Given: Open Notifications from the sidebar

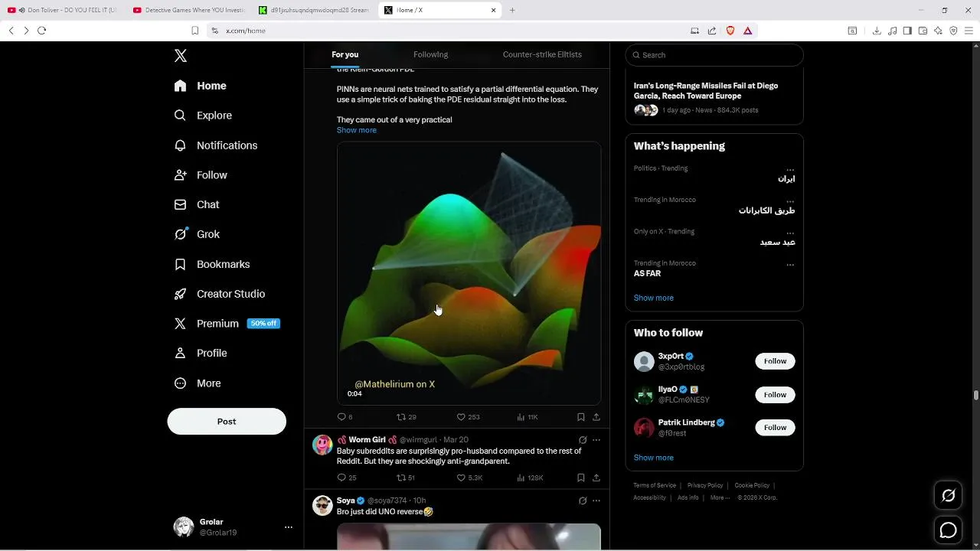Looking at the screenshot, I should click(216, 145).
